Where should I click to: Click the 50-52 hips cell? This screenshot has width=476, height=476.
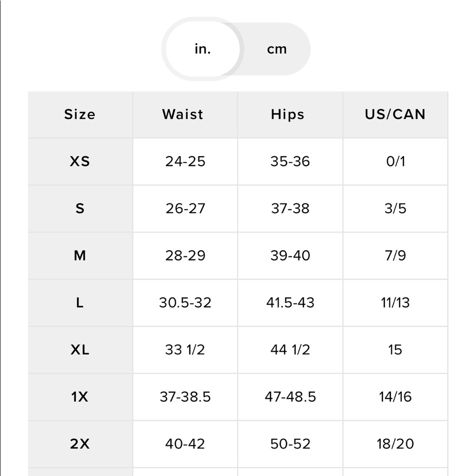[290, 444]
